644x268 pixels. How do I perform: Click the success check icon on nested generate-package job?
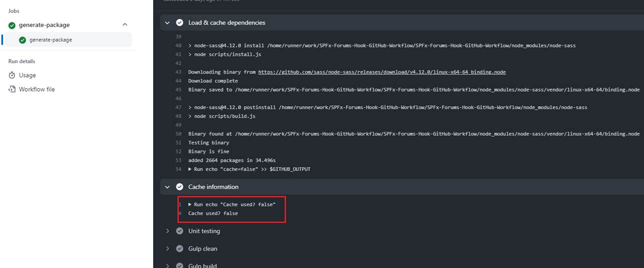coord(23,40)
